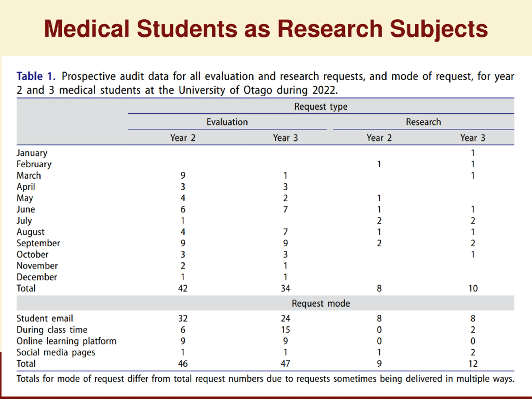Click the 'Evaluation' column group header
Viewport: 532px width, 399px height.
pos(227,122)
